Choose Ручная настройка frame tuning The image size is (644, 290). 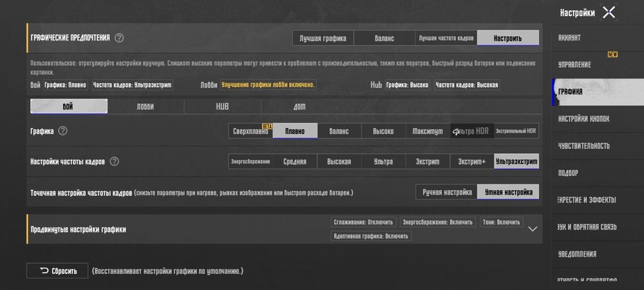(x=447, y=192)
